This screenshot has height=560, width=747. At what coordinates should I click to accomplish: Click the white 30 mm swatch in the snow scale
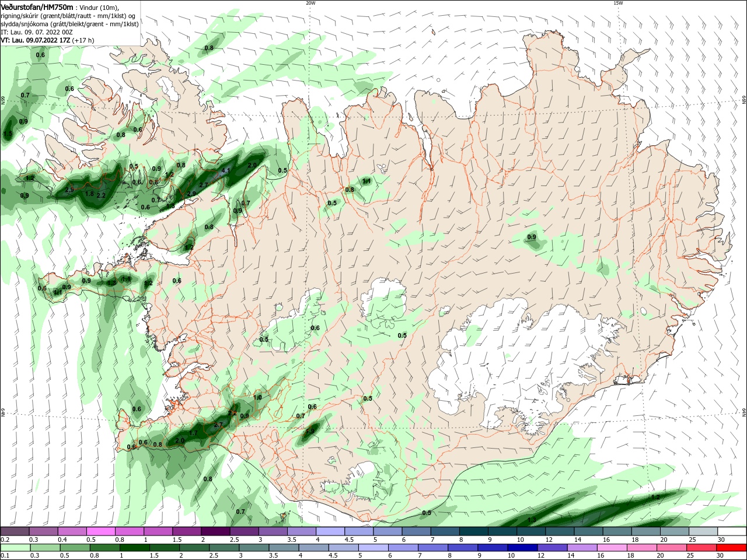(732, 531)
